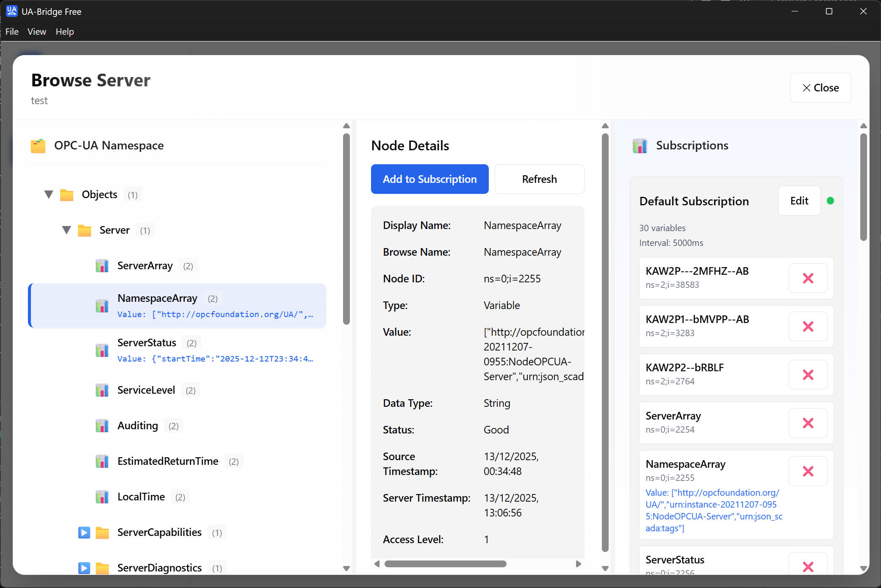Collapse the Objects tree node
The height and width of the screenshot is (588, 881).
pos(49,195)
